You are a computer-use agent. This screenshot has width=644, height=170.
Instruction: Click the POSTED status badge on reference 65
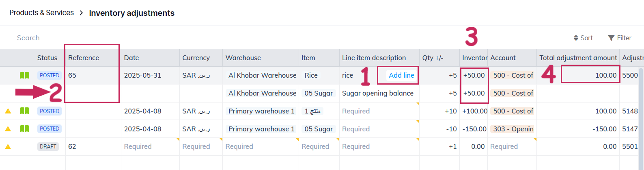coord(50,75)
